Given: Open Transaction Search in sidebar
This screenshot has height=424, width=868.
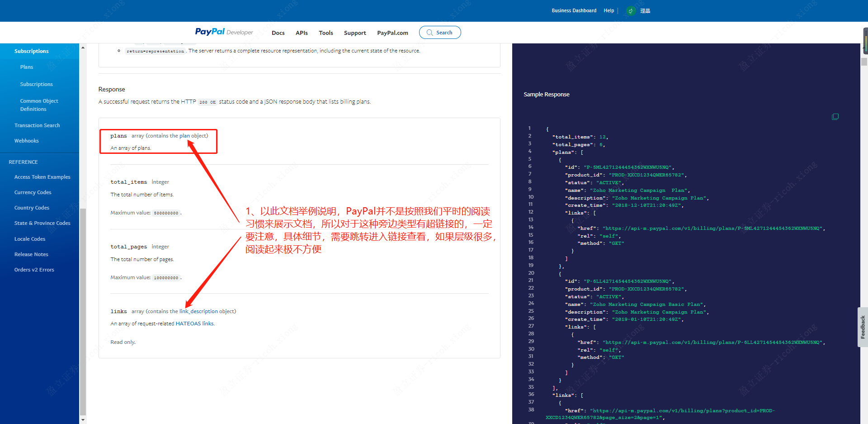Looking at the screenshot, I should point(37,125).
